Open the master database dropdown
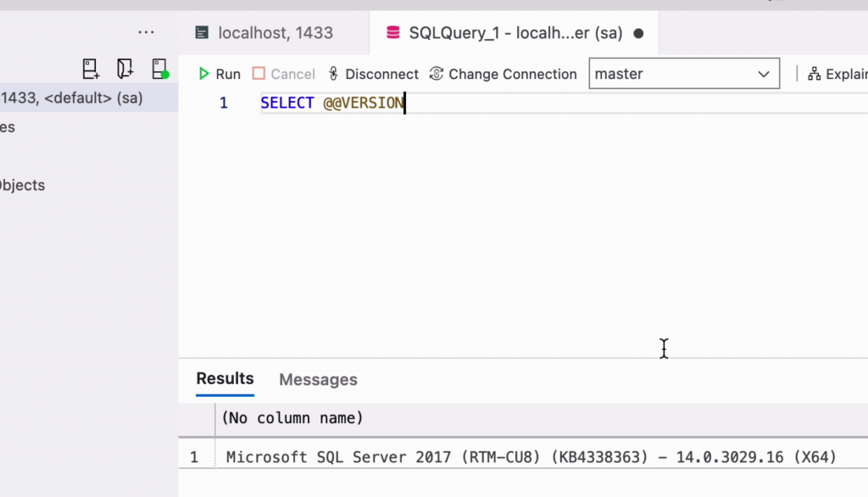The image size is (868, 497). [674, 74]
